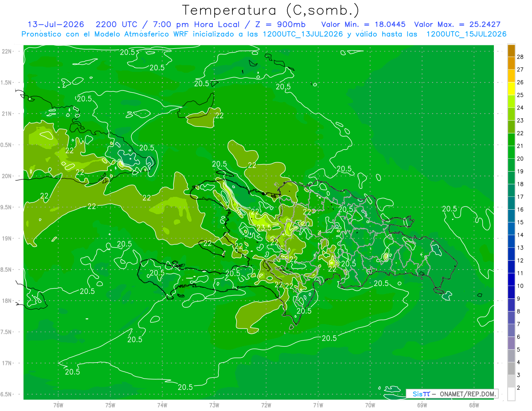Pick the colorbar swatch between 20 and 21
This screenshot has height=411, width=532.
click(511, 153)
